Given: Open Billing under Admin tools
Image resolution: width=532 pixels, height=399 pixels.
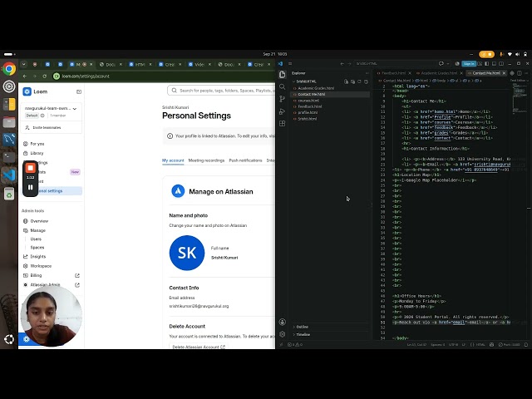Looking at the screenshot, I should pos(36,275).
